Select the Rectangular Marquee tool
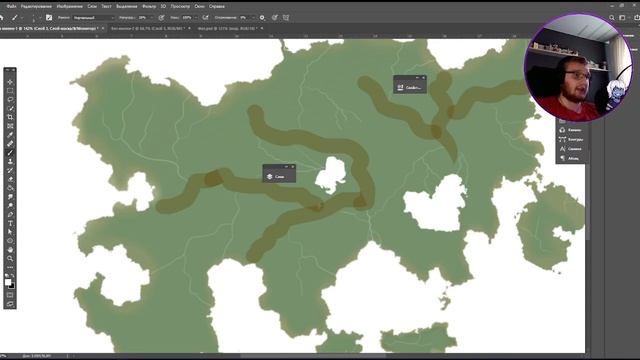 tap(10, 91)
